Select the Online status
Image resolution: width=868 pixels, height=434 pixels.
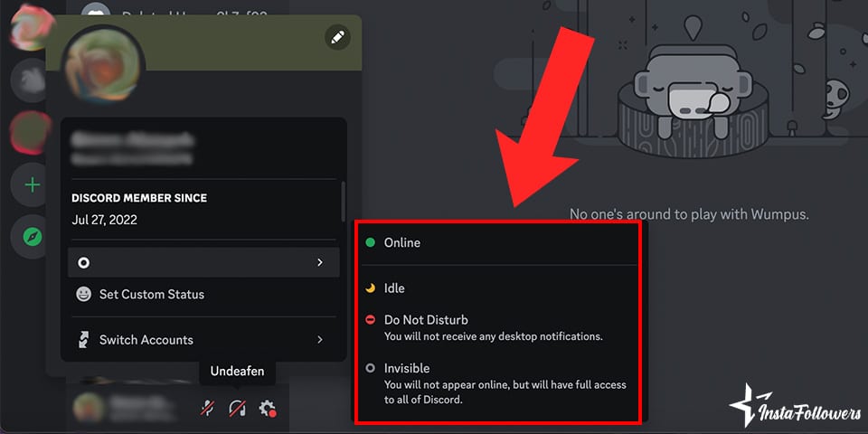pos(499,242)
